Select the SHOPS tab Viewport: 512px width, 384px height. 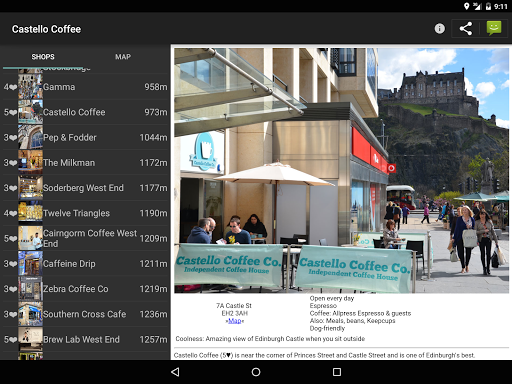click(43, 57)
